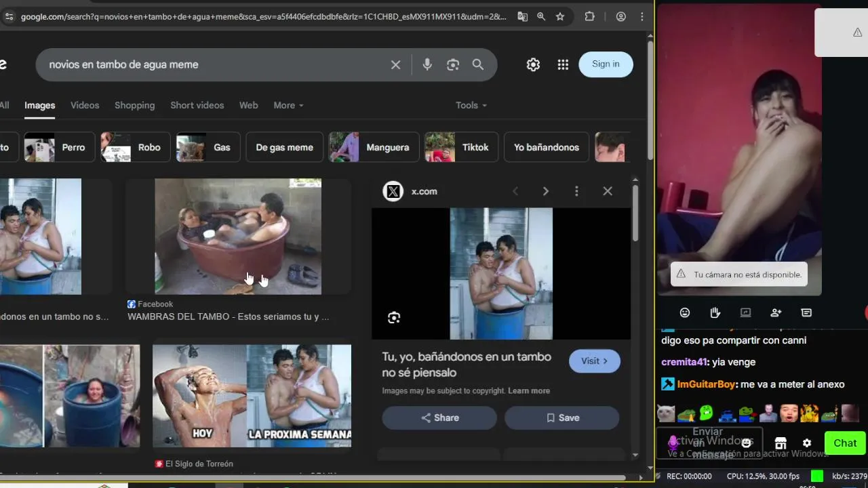
Task: Go to next image in preview panel
Action: pos(545,191)
